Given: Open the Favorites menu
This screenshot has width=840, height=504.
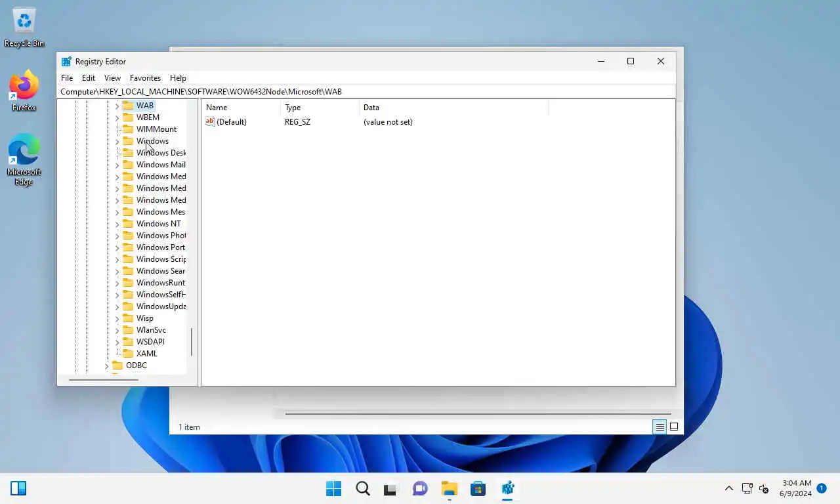Looking at the screenshot, I should coord(145,77).
